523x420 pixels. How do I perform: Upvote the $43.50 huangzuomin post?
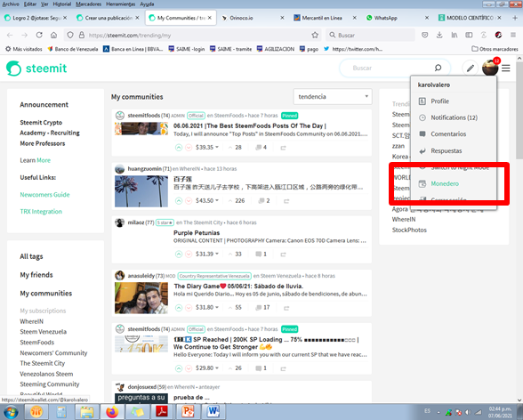coord(179,201)
